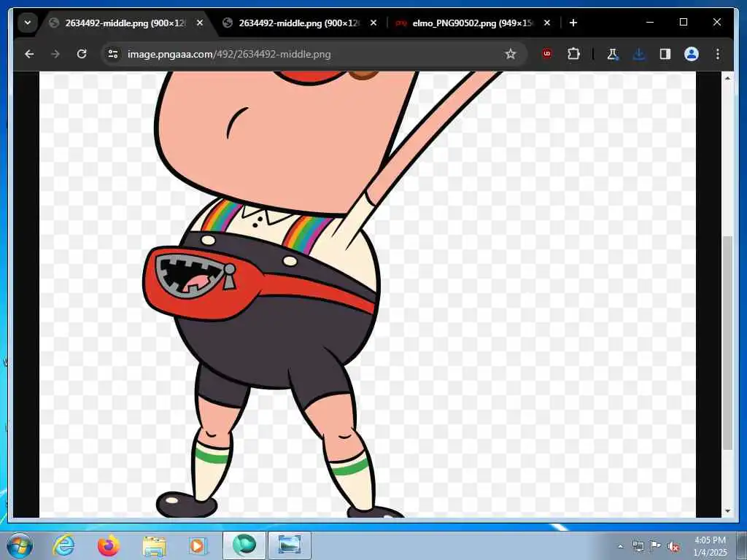Open the muted volume tray icon
Screen dimensions: 747x560
tap(673, 547)
